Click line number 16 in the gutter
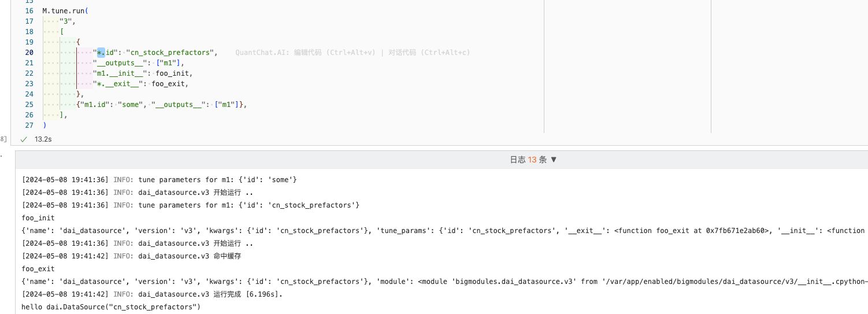 coord(29,11)
